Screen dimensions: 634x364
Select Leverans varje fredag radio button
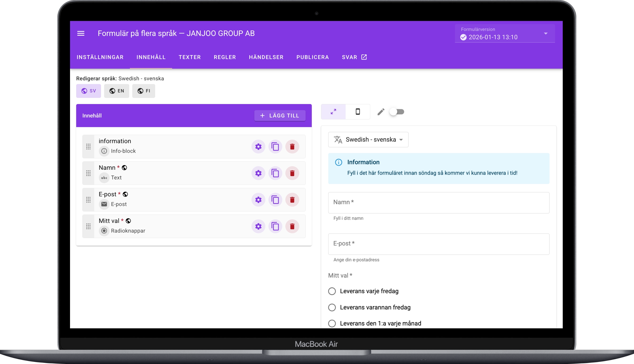tap(332, 291)
